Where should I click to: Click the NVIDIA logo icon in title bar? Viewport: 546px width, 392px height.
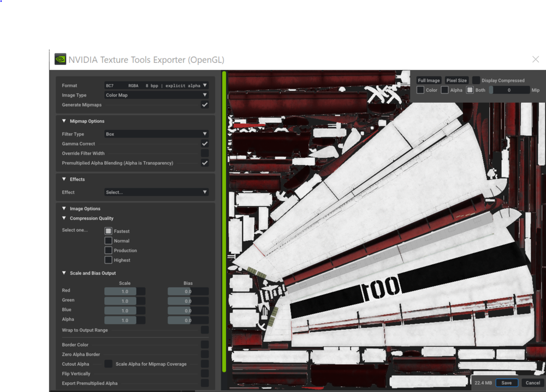point(60,59)
